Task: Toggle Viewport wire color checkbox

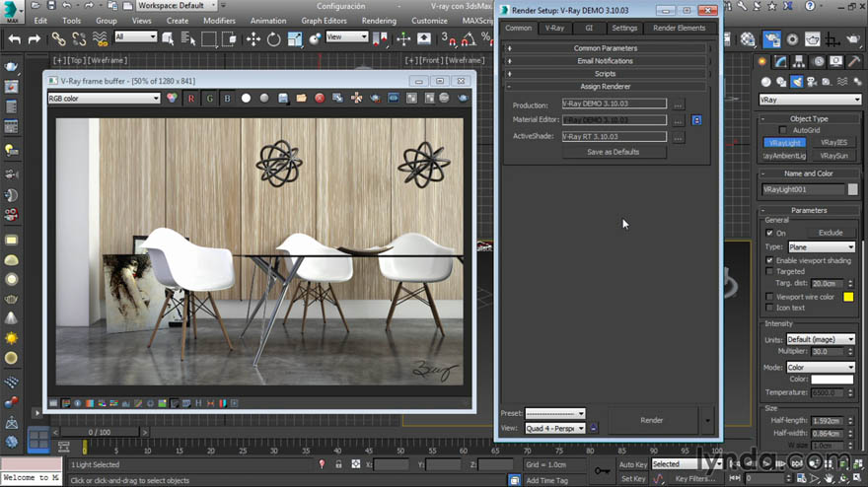Action: 769,297
